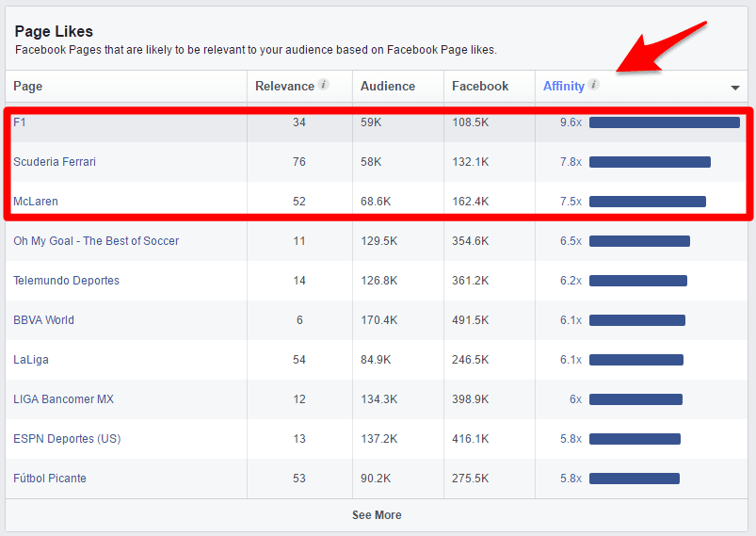756x536 pixels.
Task: Click See More to load pages
Action: coord(377,515)
